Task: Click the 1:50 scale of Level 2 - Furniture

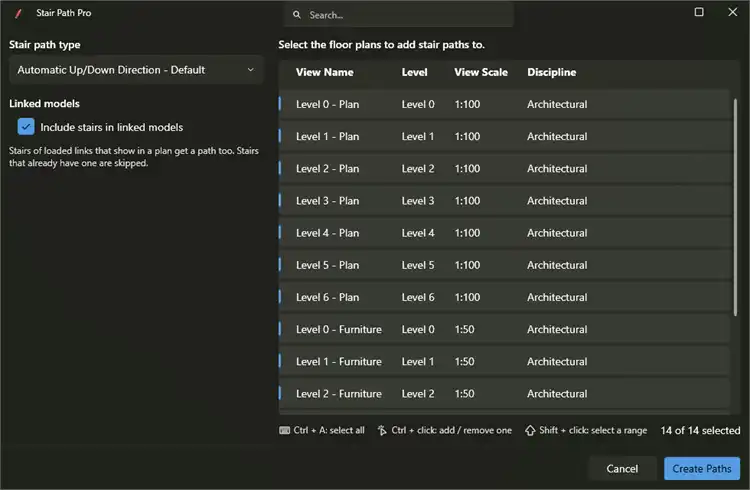Action: (464, 393)
